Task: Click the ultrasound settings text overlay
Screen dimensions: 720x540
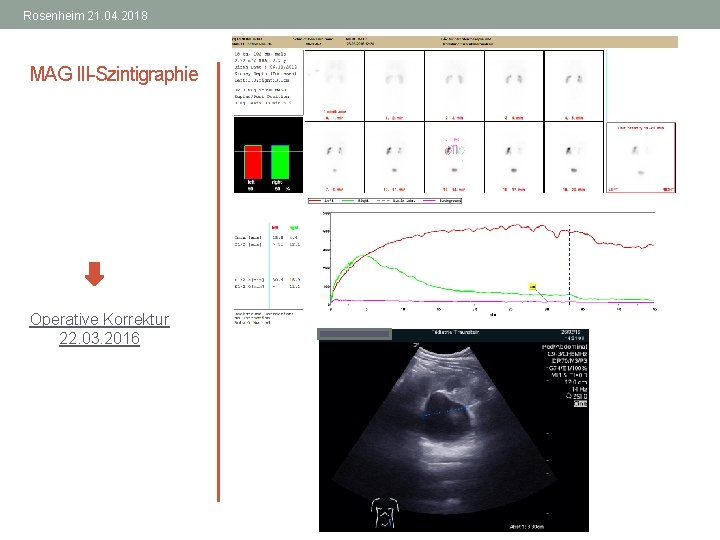Action: [565, 375]
